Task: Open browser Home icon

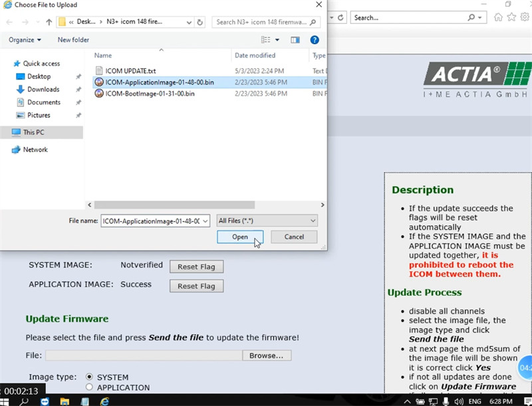Action: click(x=498, y=17)
